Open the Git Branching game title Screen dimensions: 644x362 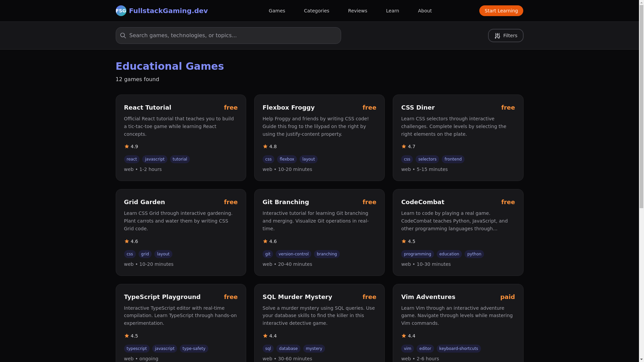click(286, 202)
